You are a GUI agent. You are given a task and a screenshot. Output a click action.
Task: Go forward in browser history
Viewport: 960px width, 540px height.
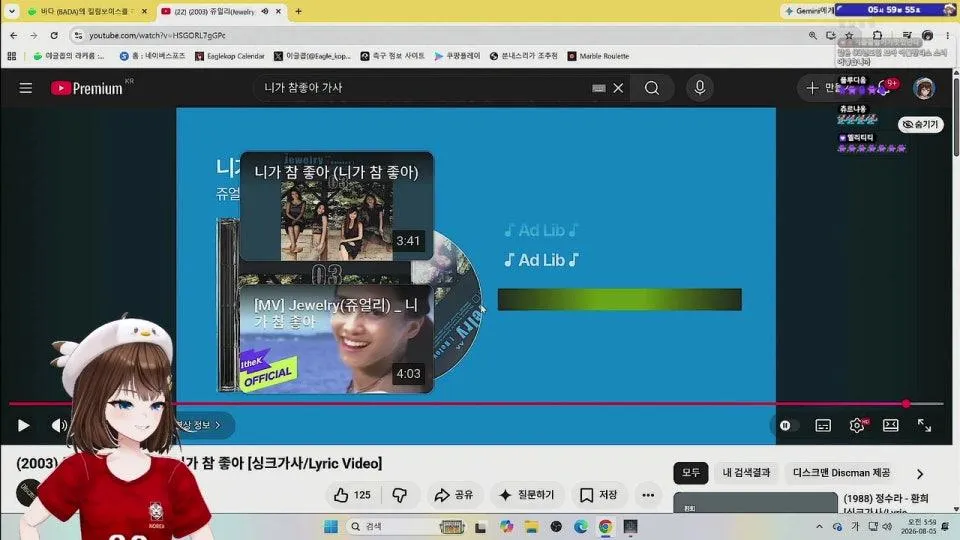coord(34,36)
